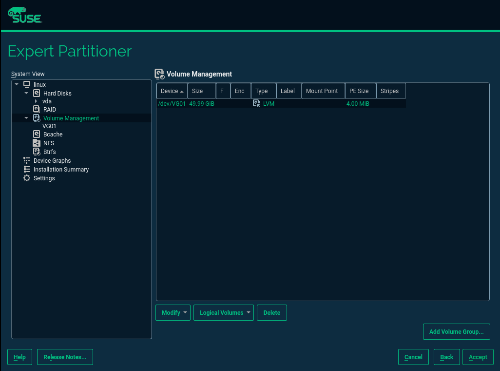The image size is (500, 371).
Task: Select the vda disk entry
Action: 47,101
